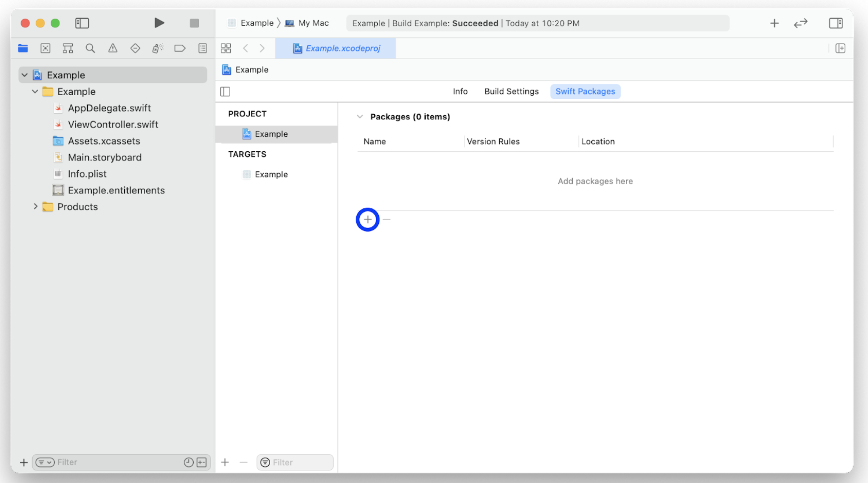Select the Swift Packages tab
Screen dimensions: 868x483
coord(585,91)
